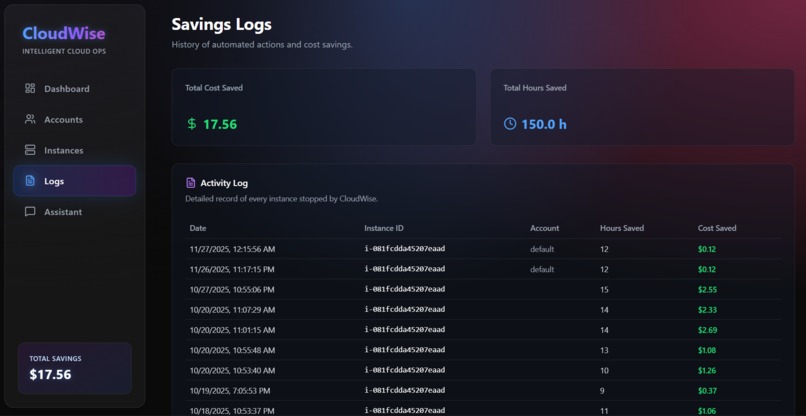
Task: Click the Total Savings $17.56 sidebar card
Action: (x=75, y=368)
